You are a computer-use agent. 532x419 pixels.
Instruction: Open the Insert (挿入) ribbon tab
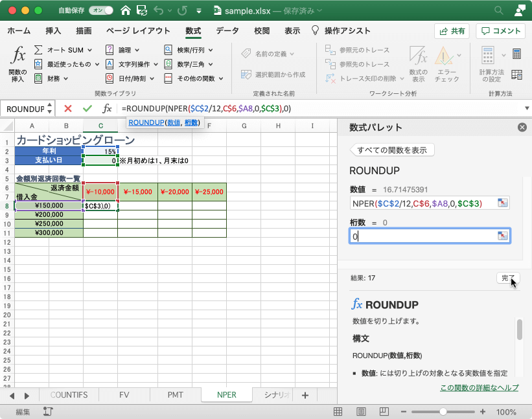point(53,31)
